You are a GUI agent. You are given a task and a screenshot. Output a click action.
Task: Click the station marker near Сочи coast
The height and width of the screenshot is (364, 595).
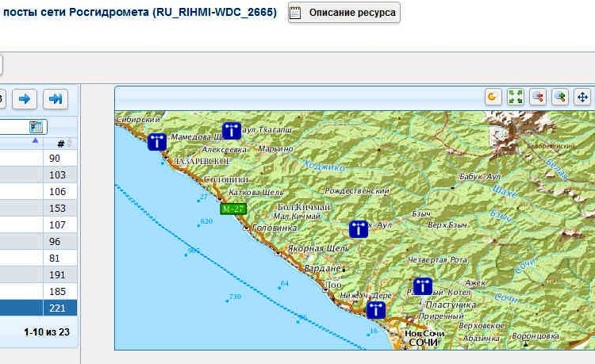click(x=376, y=309)
